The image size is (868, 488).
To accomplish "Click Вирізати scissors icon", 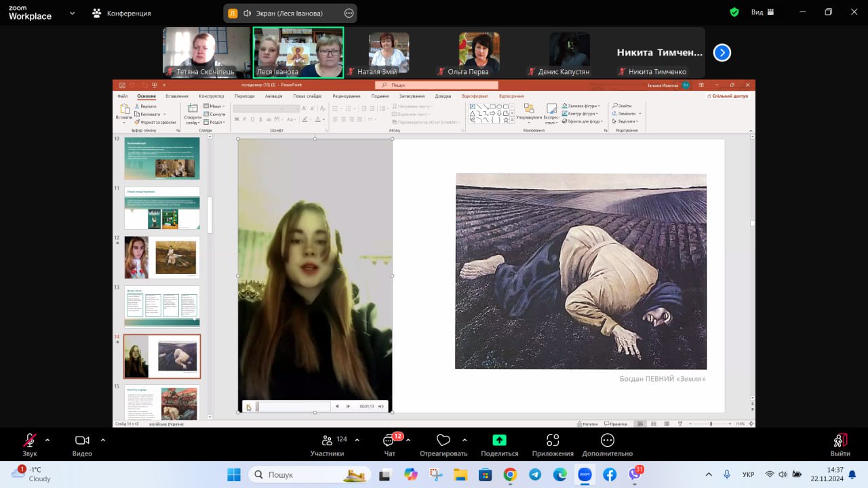I will point(145,106).
